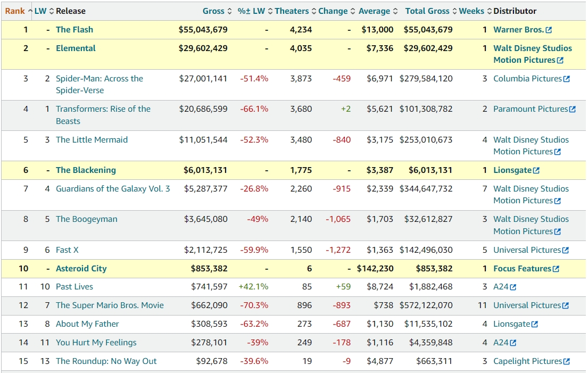The height and width of the screenshot is (373, 588).
Task: Click the sort arrow next to Rank header
Action: (x=30, y=11)
